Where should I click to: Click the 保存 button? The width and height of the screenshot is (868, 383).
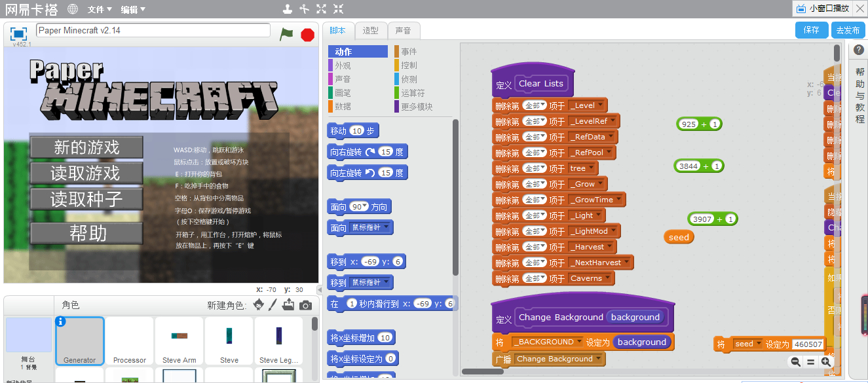tap(811, 30)
